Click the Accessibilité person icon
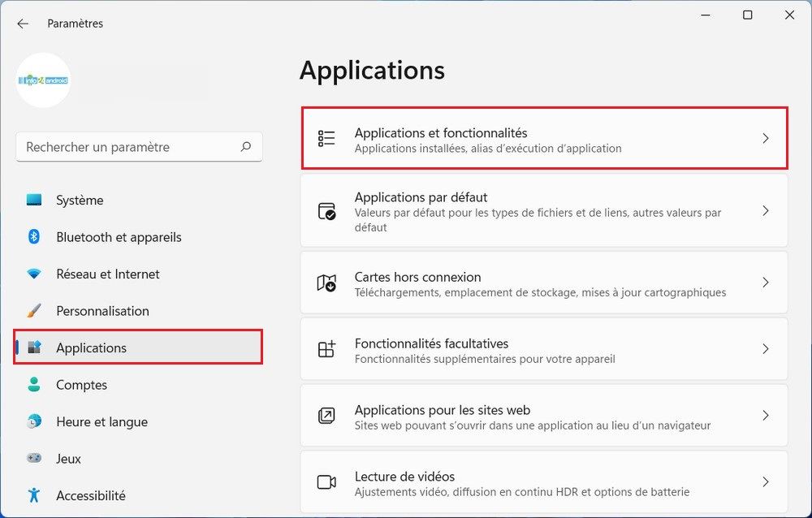The width and height of the screenshot is (812, 518). [x=32, y=495]
